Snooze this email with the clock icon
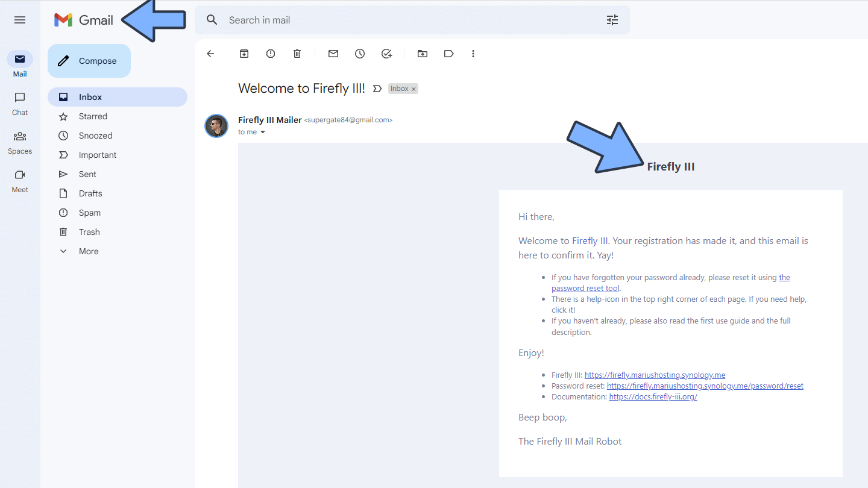 tap(360, 54)
